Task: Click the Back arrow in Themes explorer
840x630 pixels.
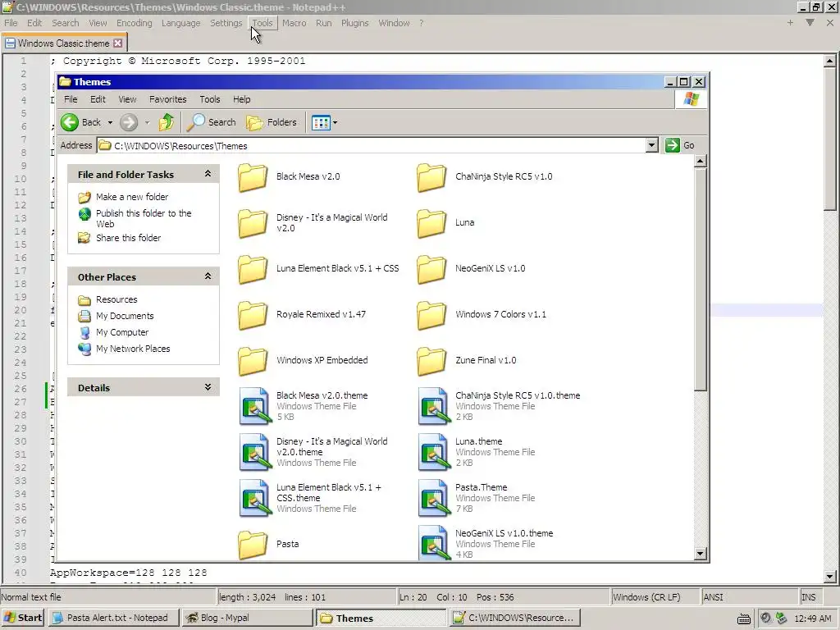Action: (x=69, y=122)
